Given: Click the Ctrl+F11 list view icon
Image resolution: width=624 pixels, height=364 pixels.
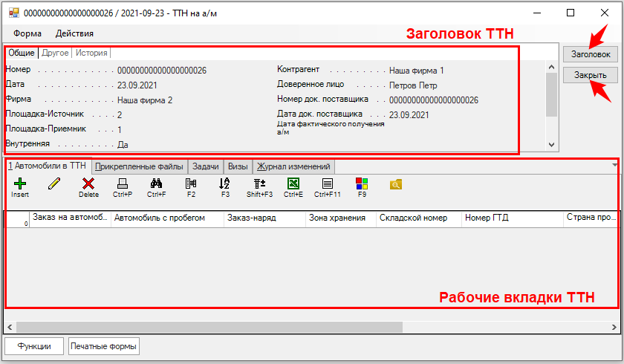Looking at the screenshot, I should point(327,183).
